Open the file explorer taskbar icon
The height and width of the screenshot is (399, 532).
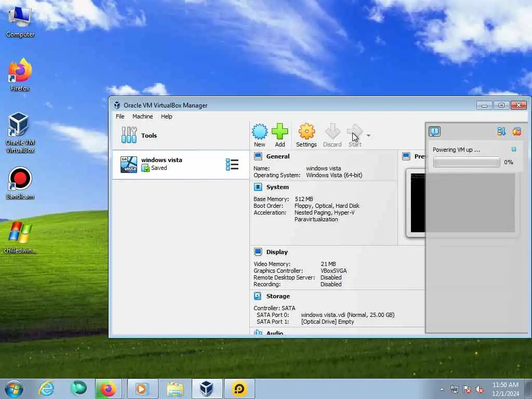[175, 389]
